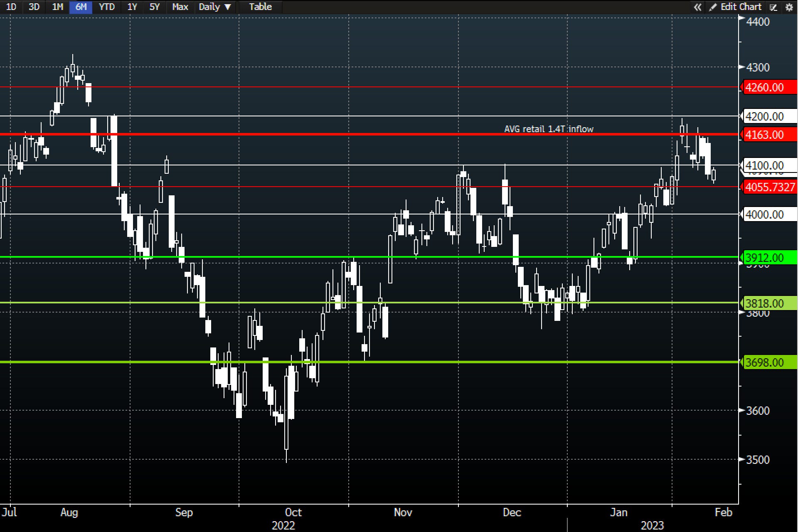Click the Edit Chart button
Image resolution: width=798 pixels, height=532 pixels.
[x=736, y=7]
